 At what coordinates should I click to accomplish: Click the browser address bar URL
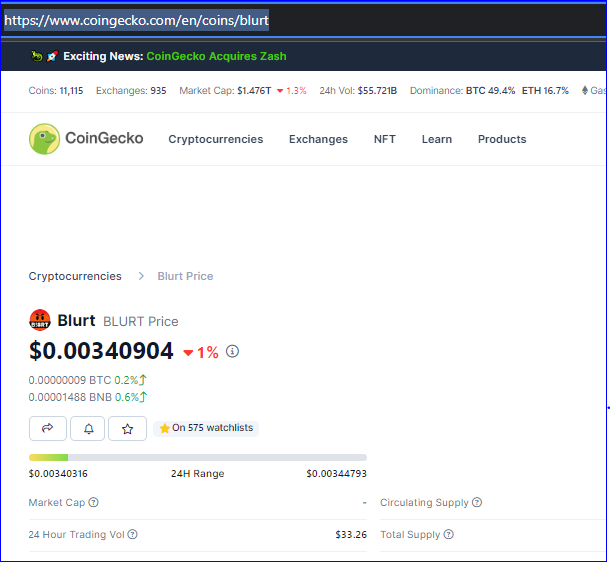pos(137,20)
